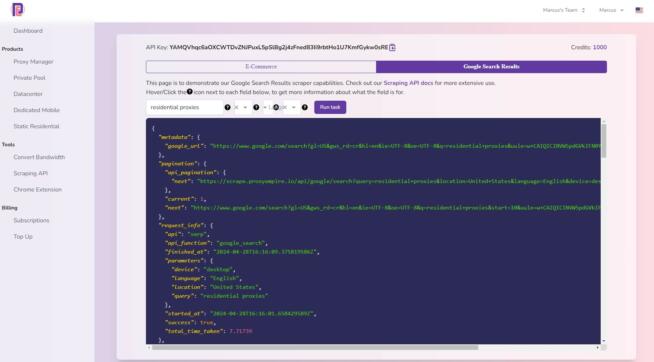This screenshot has width=654, height=362.
Task: Click the "total_time_taken" value line
Action: [209, 331]
